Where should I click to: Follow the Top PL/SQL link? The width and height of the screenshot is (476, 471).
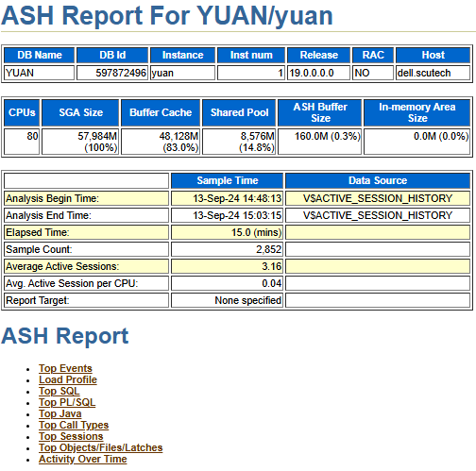click(x=67, y=402)
